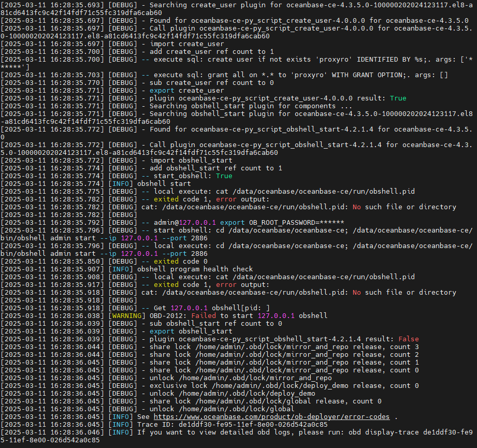Viewport: 477px width, 448px height.
Task: Select the Trace ID de1ddf30-fe95-11ef-8e00-026d542a0c85 value
Action: tap(253, 425)
